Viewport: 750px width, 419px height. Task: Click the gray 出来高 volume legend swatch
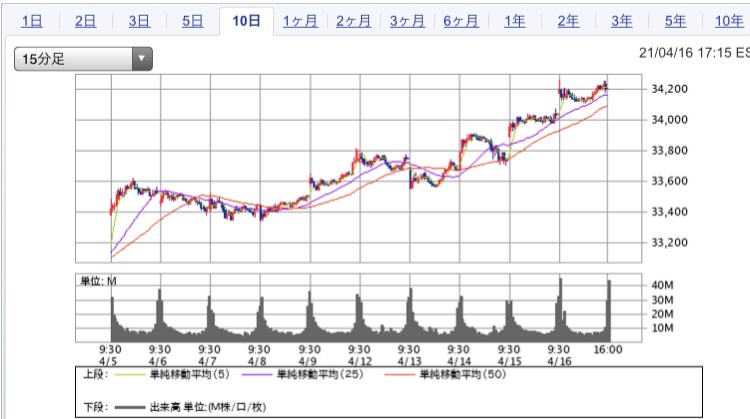coord(130,408)
